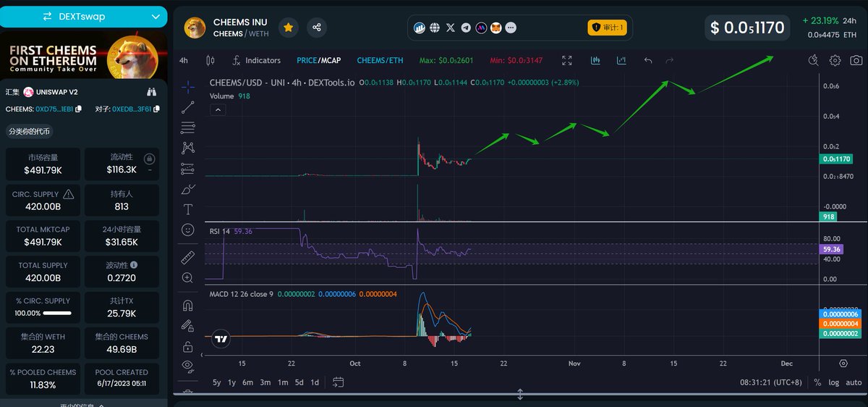Open the token website globe link
Viewport: 868px width, 407px height.
click(435, 28)
